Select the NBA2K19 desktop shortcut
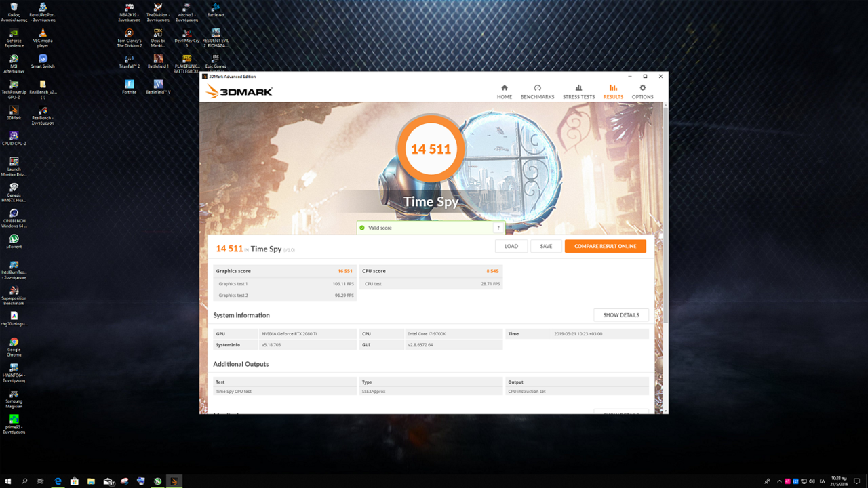This screenshot has width=868, height=488. pos(128,12)
